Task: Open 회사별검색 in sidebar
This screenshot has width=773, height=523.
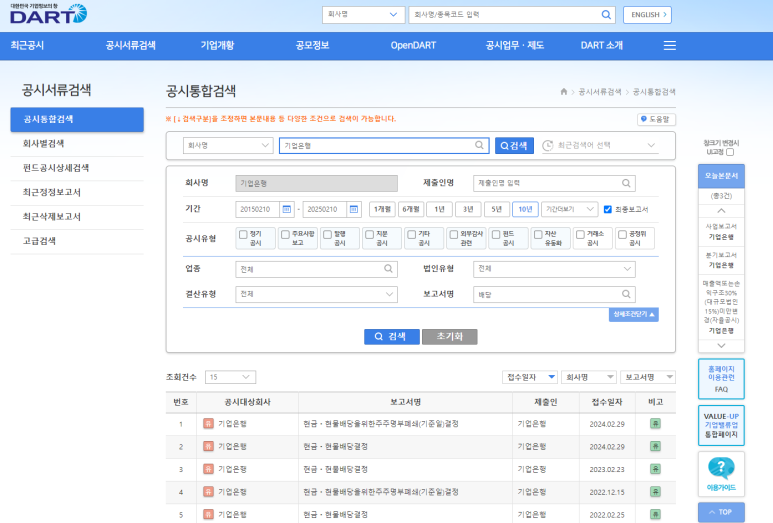Action: pyautogui.click(x=43, y=143)
